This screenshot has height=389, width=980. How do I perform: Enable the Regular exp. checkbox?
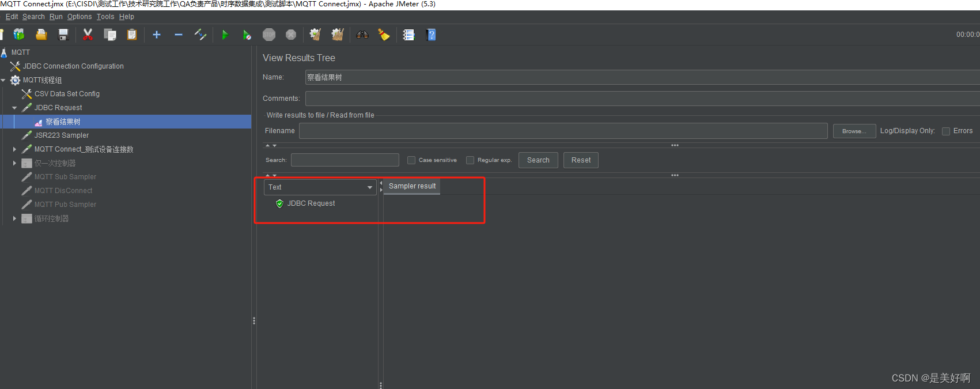click(x=470, y=160)
